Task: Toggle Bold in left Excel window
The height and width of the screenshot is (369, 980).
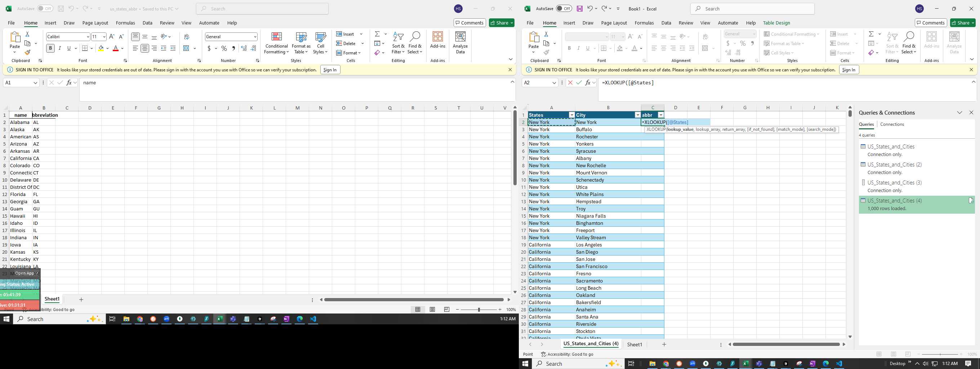Action: pos(50,48)
